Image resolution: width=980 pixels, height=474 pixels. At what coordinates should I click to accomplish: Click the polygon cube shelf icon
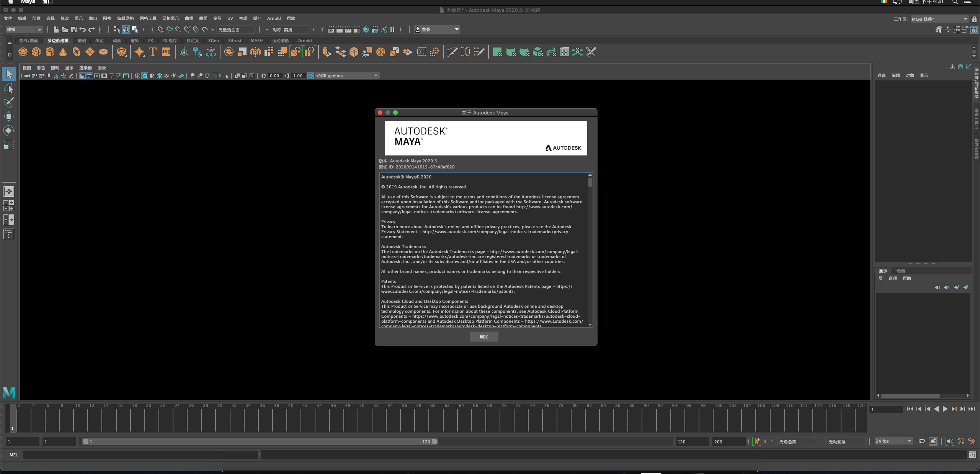(x=36, y=52)
